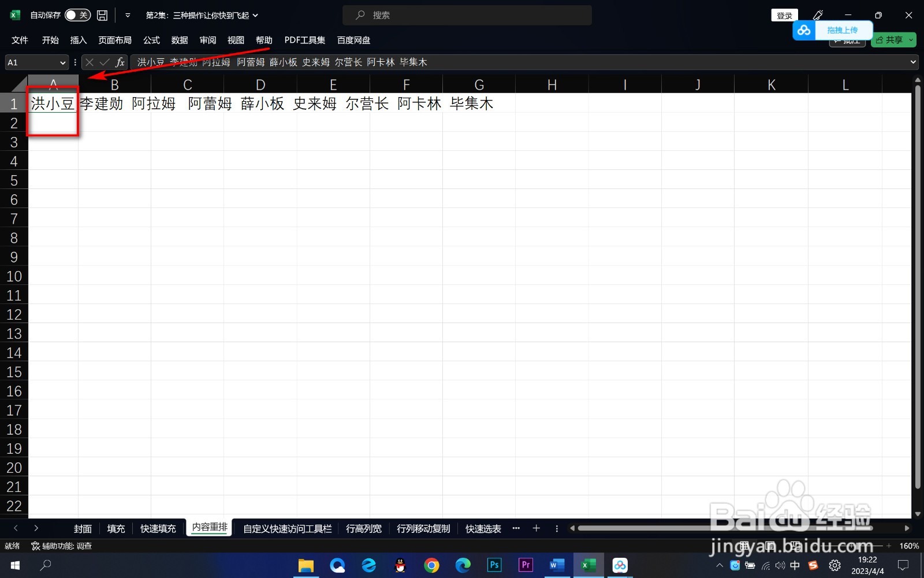Screen dimensions: 924x578
Task: Switch to the 快速选表 sheet tab
Action: [483, 528]
